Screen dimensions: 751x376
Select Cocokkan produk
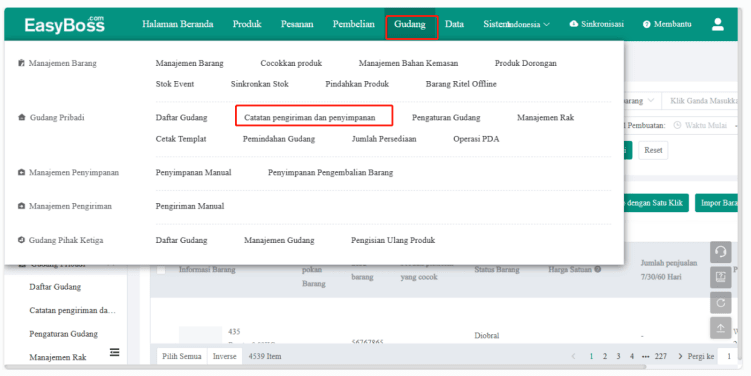click(291, 63)
